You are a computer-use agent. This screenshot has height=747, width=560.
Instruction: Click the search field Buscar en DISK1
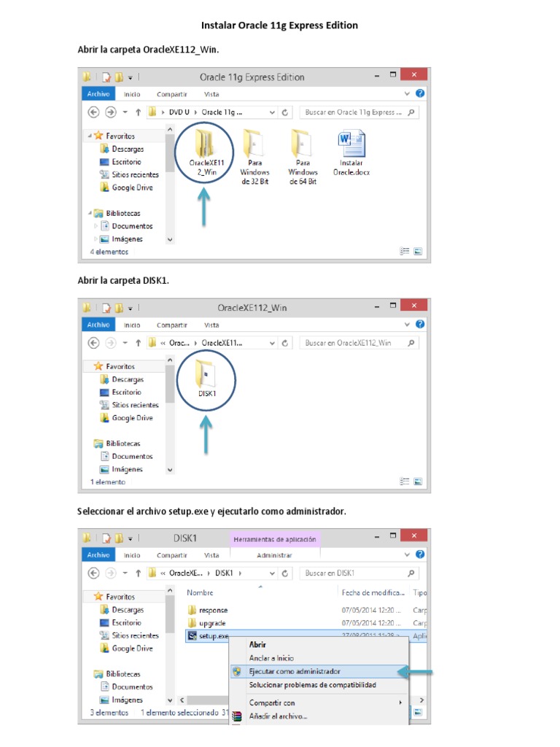point(359,573)
